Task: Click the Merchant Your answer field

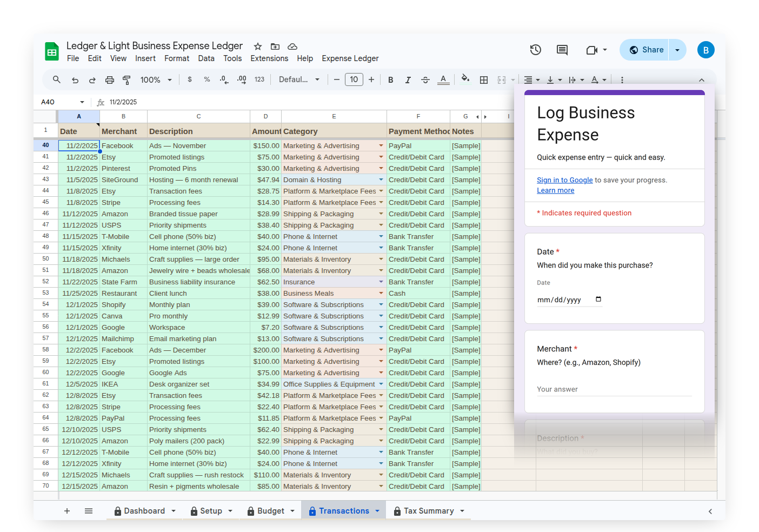Action: [x=614, y=389]
